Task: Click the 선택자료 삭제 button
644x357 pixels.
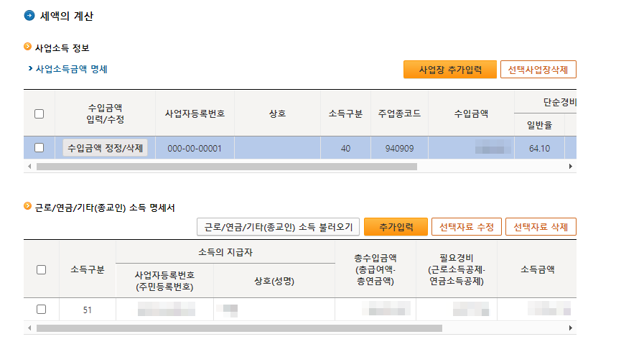Action: coord(541,227)
